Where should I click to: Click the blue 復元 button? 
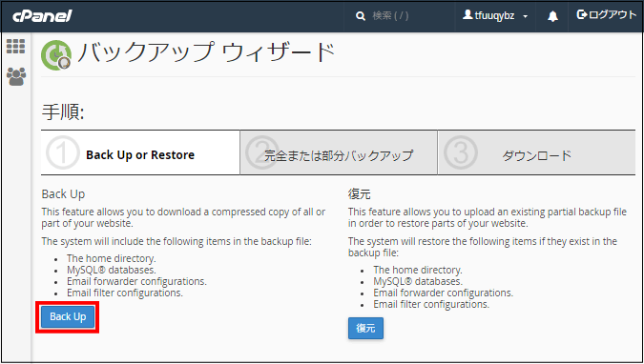coord(365,329)
